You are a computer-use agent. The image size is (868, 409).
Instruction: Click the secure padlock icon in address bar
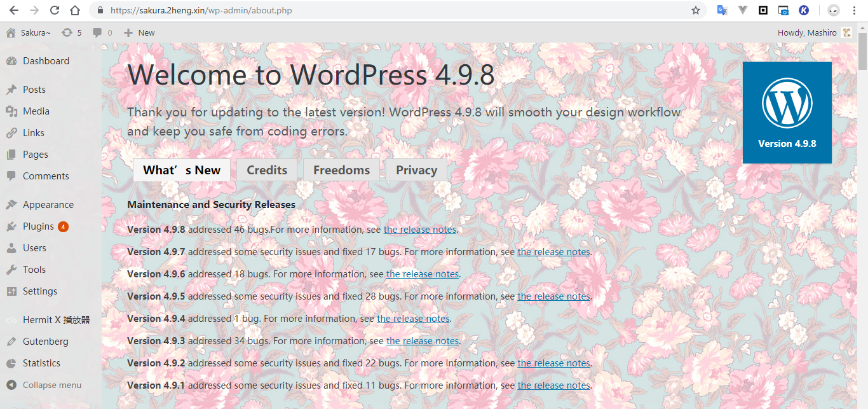[100, 10]
